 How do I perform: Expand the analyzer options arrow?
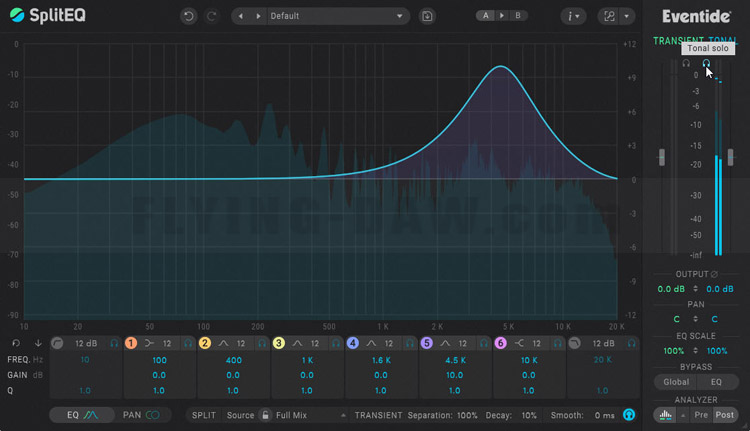tap(683, 415)
